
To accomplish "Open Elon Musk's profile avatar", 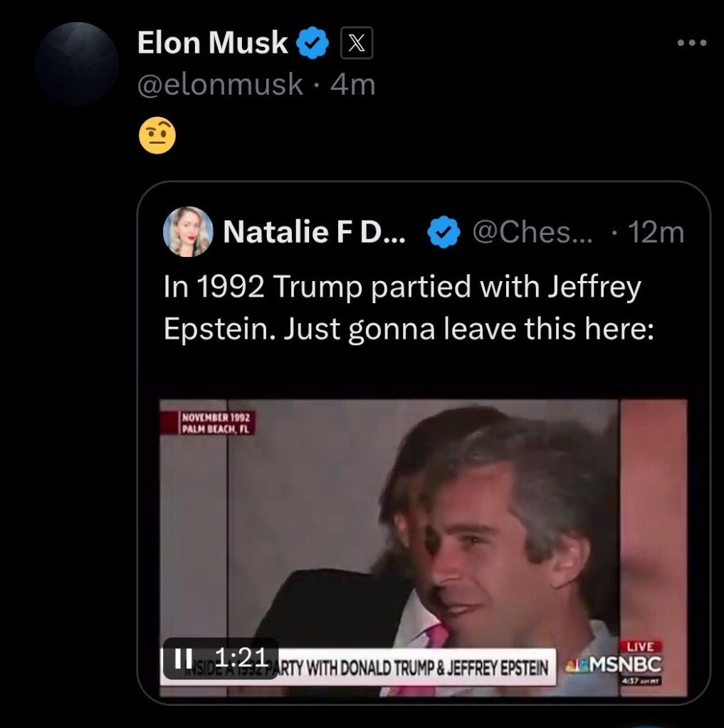I will click(76, 63).
